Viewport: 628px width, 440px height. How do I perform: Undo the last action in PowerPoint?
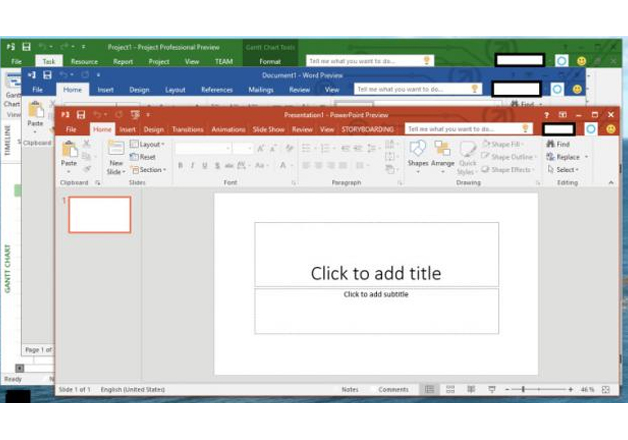point(97,115)
